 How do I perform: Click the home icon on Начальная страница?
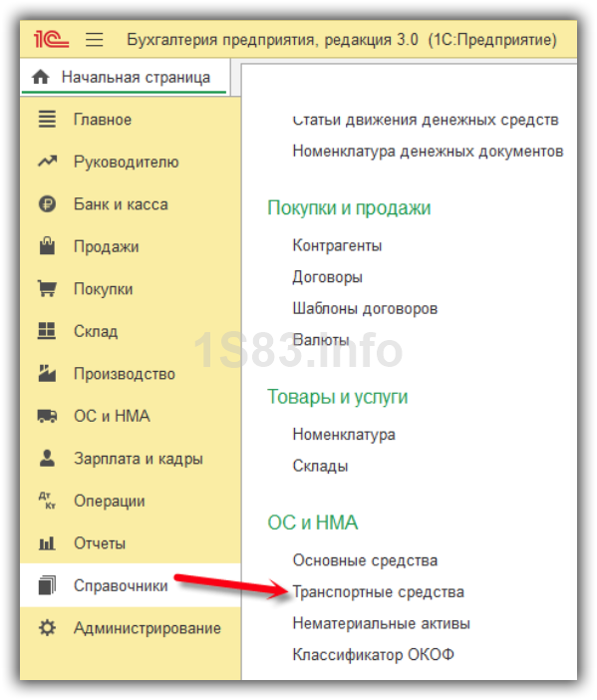click(41, 77)
